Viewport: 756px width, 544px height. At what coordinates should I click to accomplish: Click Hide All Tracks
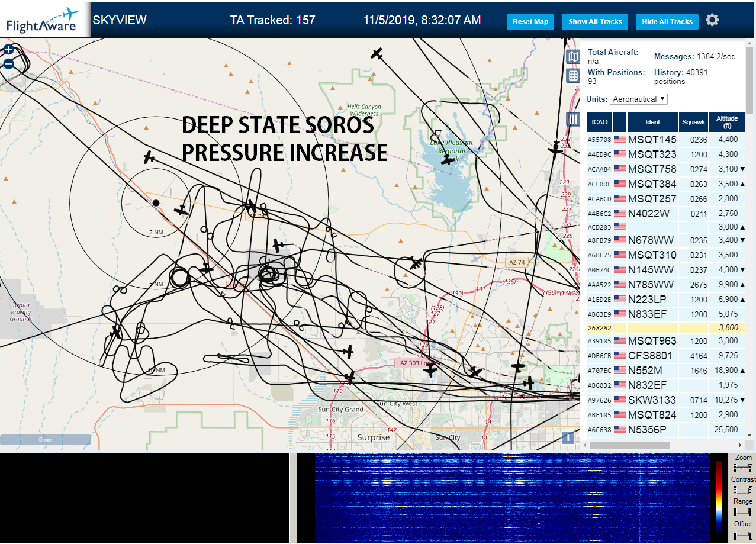pyautogui.click(x=667, y=21)
